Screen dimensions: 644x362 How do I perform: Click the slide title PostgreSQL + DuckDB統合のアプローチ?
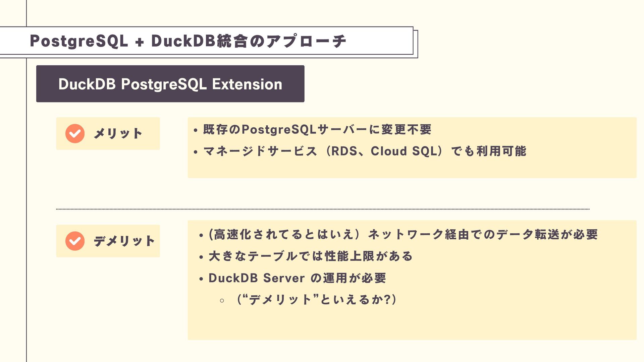pyautogui.click(x=188, y=41)
